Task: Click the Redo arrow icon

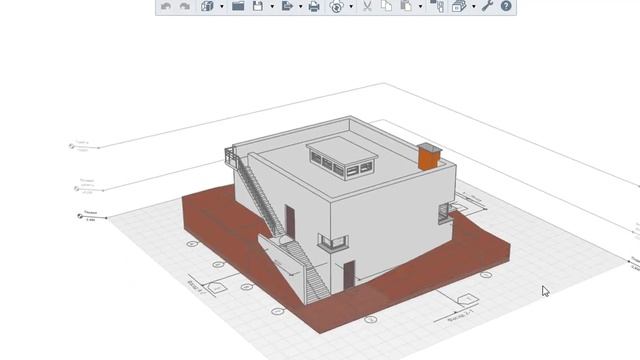Action: 185,6
